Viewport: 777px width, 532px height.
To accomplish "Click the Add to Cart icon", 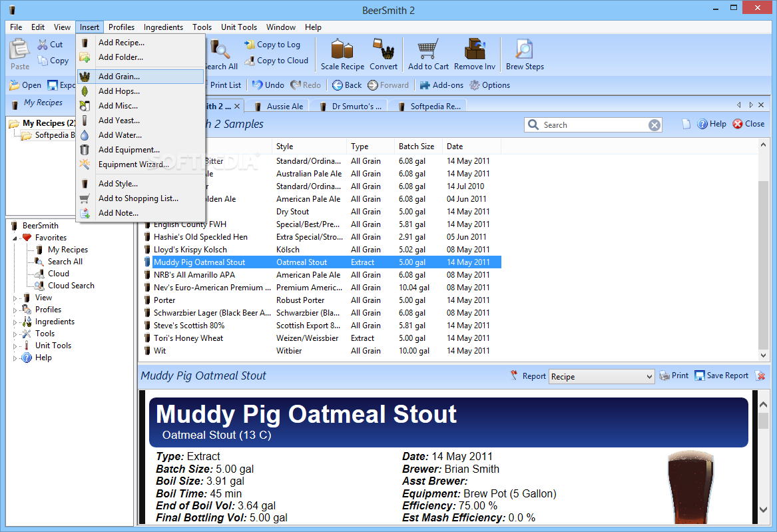I will point(428,55).
